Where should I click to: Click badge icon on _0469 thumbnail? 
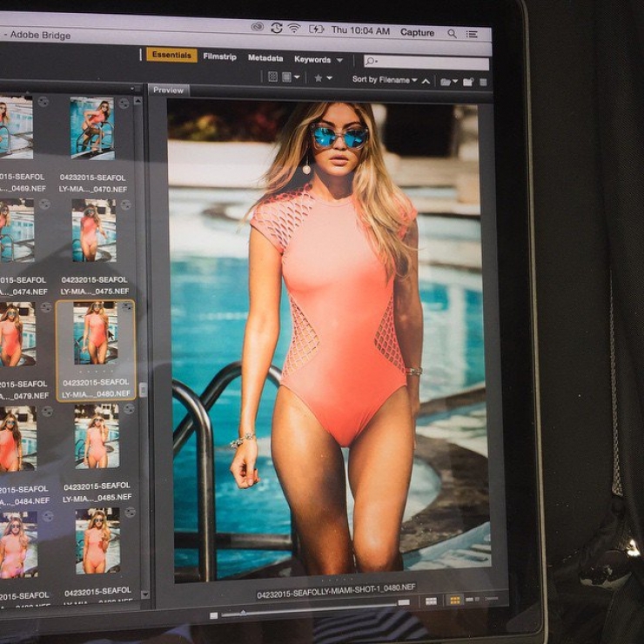(x=44, y=102)
